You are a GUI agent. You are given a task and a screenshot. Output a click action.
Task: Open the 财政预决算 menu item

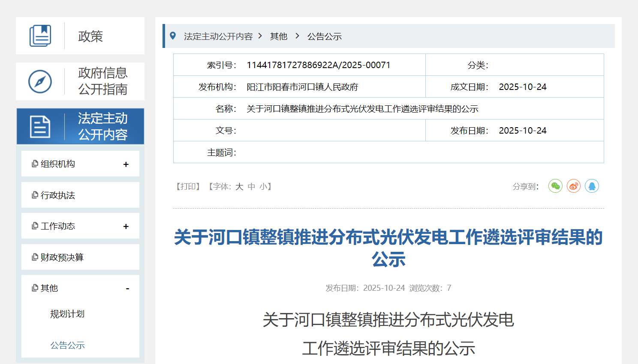click(62, 257)
